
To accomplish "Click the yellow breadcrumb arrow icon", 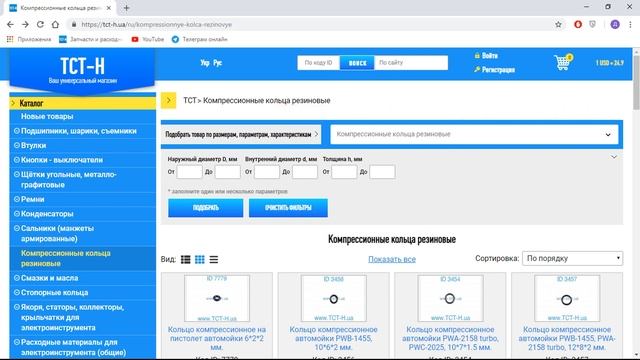I will coord(169,100).
